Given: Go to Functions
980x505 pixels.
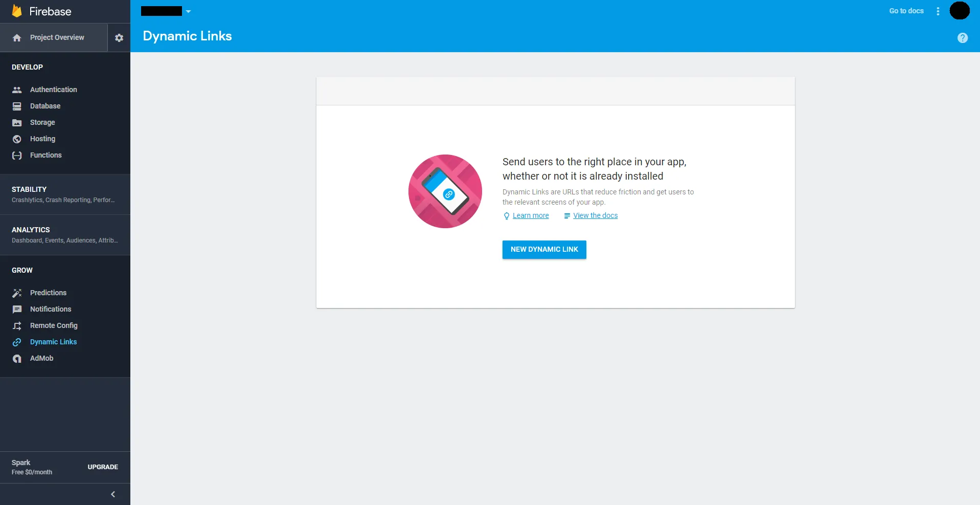Looking at the screenshot, I should 45,155.
